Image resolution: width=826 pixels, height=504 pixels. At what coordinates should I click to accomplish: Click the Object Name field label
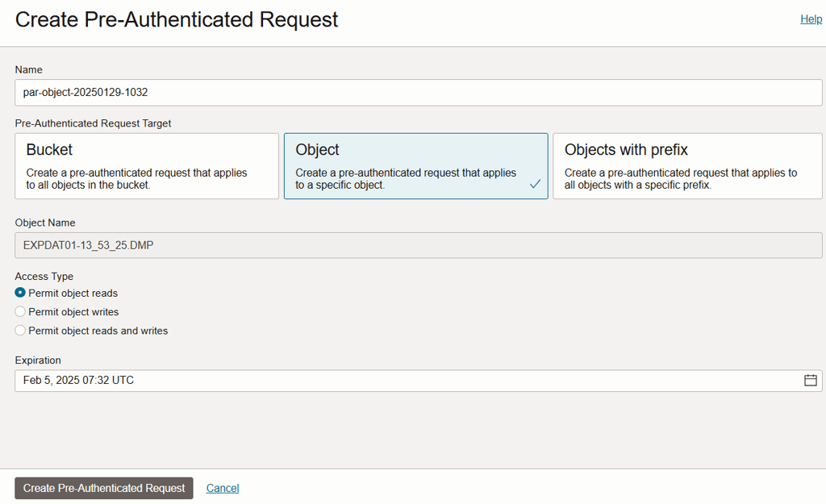(x=45, y=223)
